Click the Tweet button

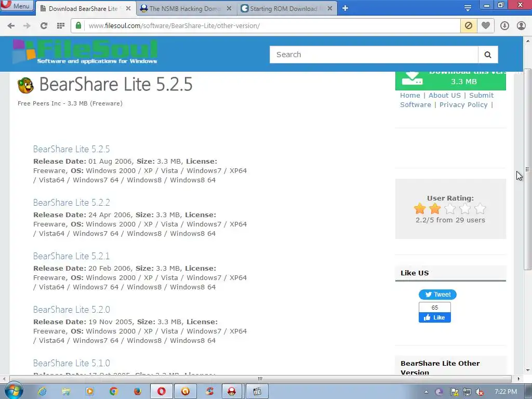pyautogui.click(x=437, y=295)
